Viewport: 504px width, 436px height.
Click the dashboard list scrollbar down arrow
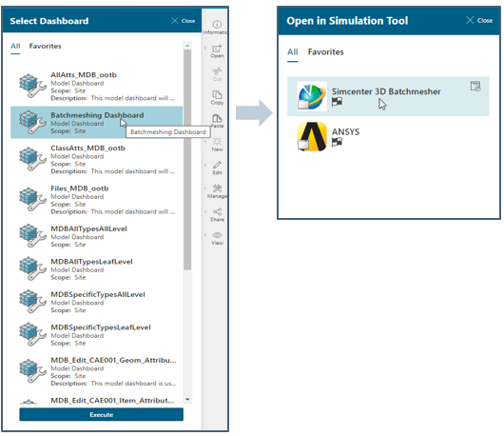pyautogui.click(x=187, y=399)
